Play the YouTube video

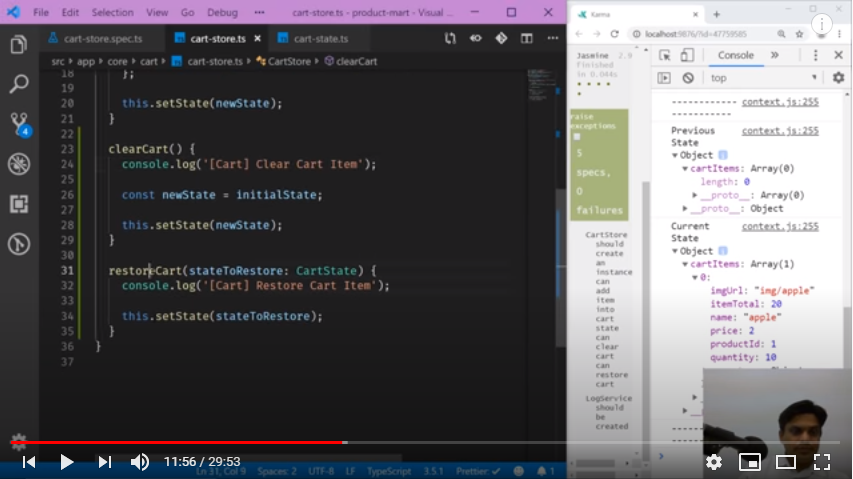click(x=67, y=462)
